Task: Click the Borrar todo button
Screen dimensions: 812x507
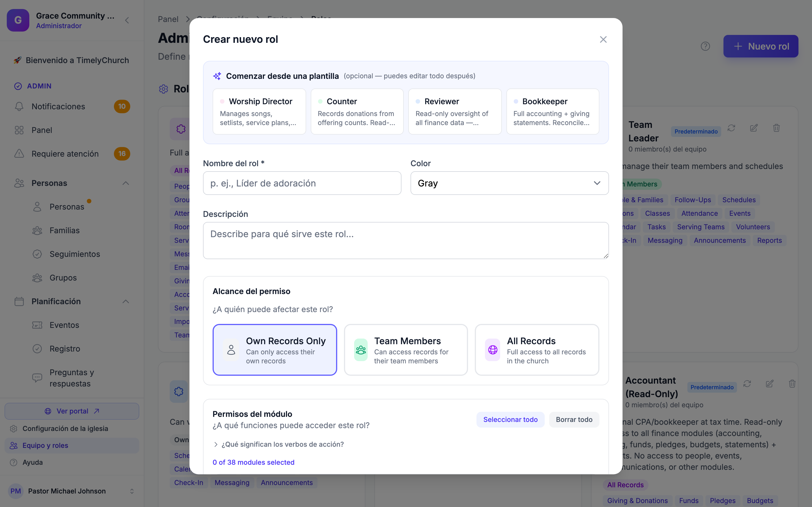Action: pos(574,419)
